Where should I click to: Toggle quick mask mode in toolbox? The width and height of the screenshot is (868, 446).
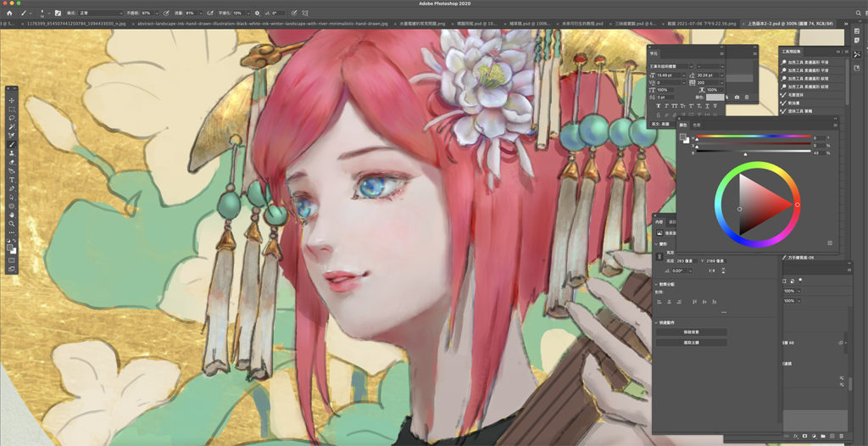click(11, 260)
